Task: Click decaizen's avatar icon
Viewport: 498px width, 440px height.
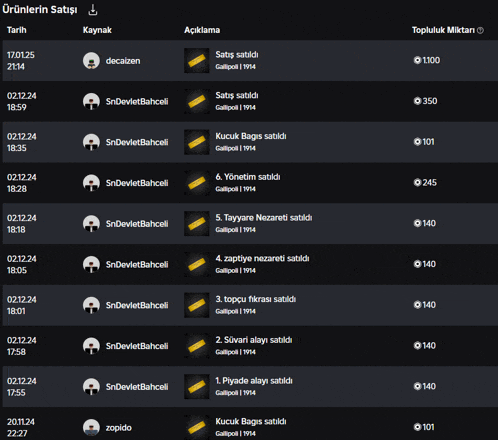Action: point(91,61)
